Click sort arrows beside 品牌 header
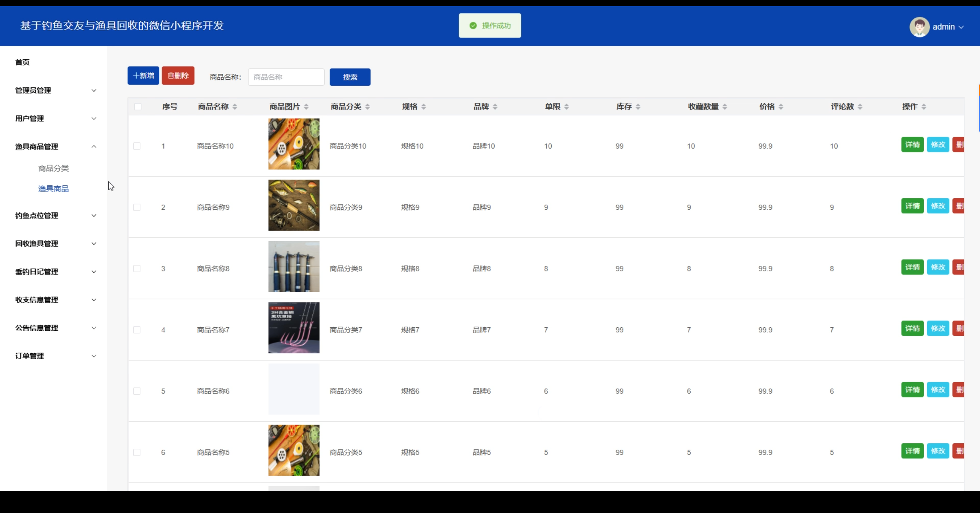The width and height of the screenshot is (980, 513). [495, 107]
